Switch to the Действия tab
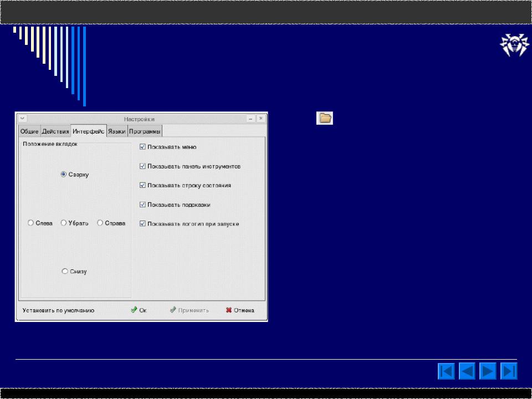Screen dimensions: 532x399 [55, 131]
